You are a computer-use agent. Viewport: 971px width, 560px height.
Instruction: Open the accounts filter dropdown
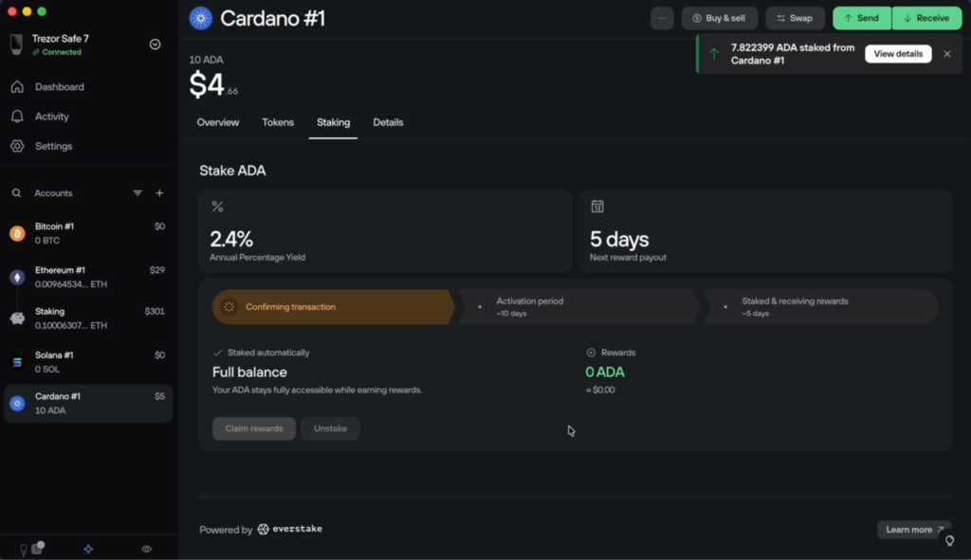coord(137,193)
